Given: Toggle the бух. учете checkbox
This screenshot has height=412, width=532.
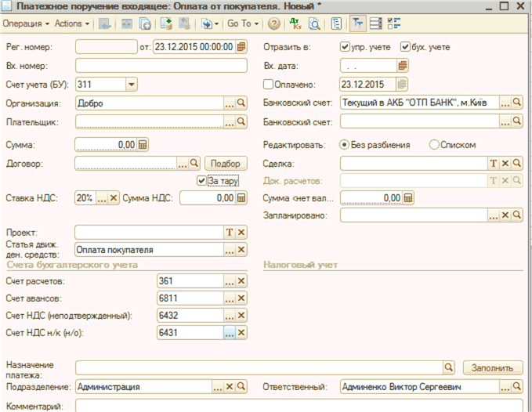Looking at the screenshot, I should [405, 47].
